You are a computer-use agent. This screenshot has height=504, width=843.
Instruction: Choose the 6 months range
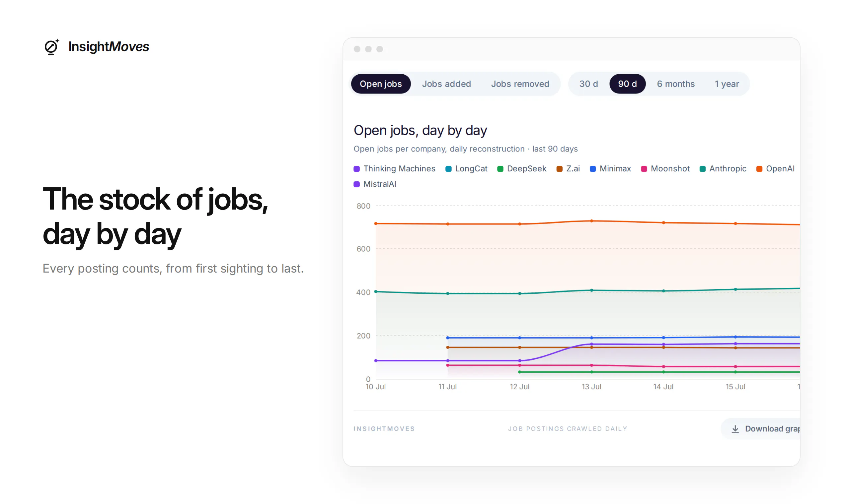click(x=676, y=84)
